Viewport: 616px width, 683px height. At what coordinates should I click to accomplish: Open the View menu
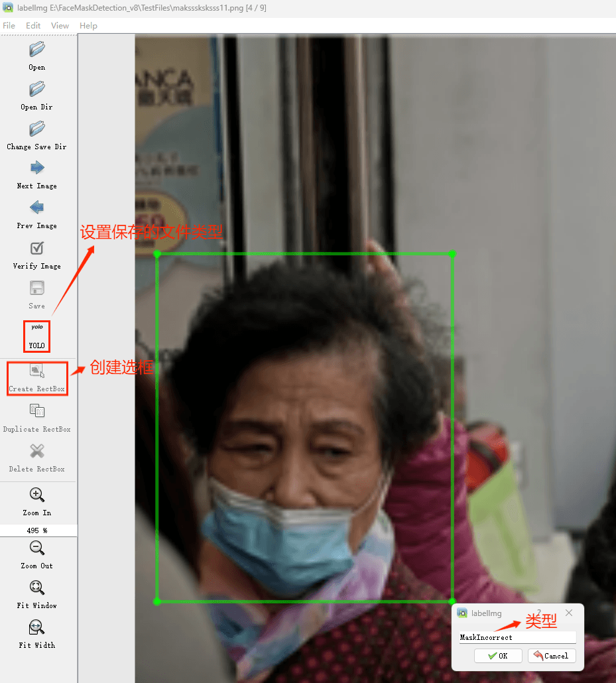pos(60,26)
